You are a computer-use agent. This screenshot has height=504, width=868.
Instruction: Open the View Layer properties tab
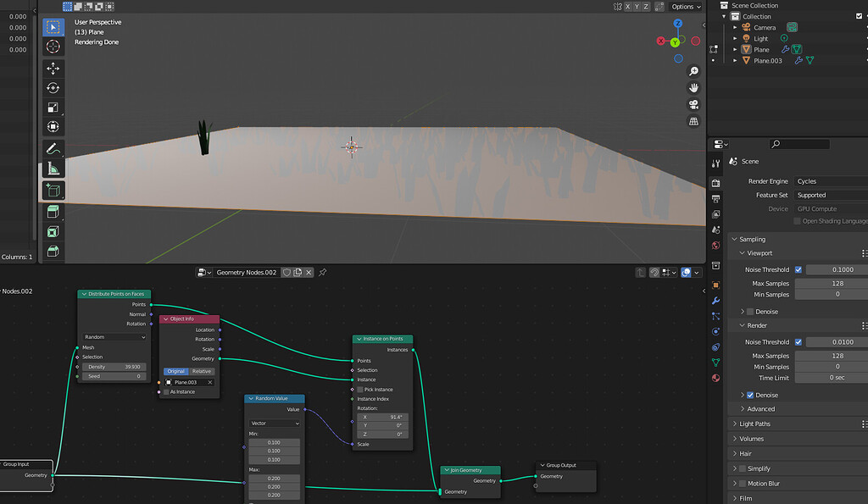click(x=715, y=214)
